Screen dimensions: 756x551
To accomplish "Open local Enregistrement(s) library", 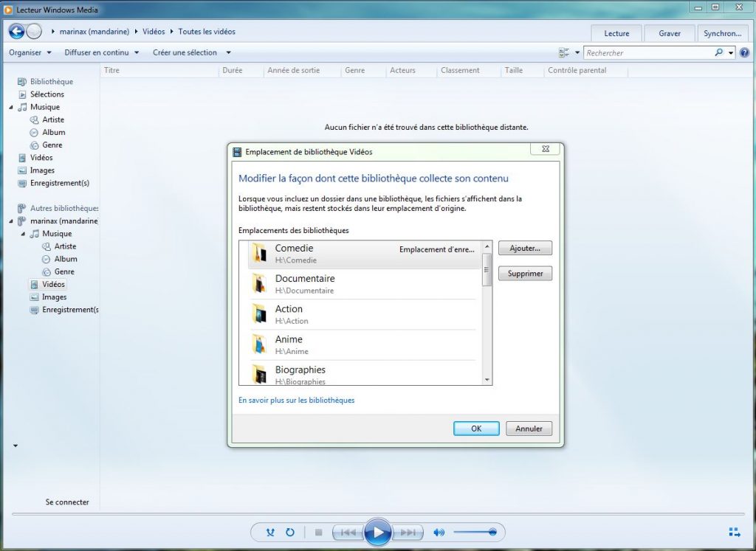I will point(59,183).
